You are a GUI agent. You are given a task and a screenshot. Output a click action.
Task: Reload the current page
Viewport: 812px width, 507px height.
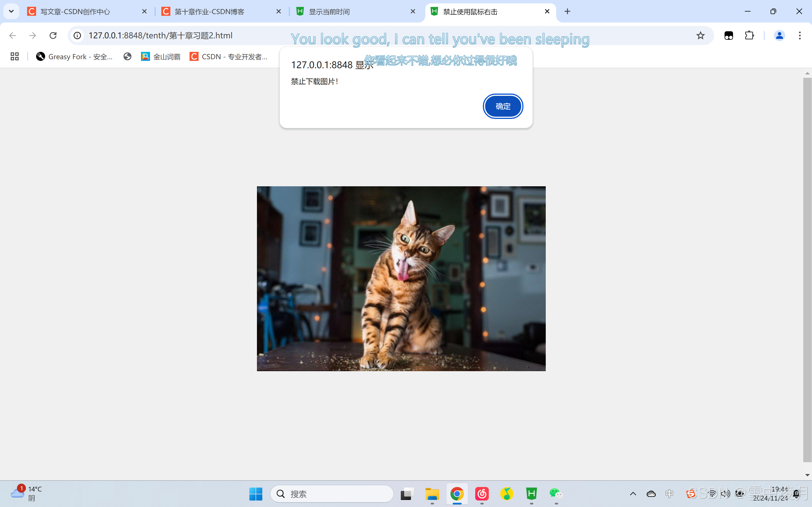pyautogui.click(x=53, y=36)
